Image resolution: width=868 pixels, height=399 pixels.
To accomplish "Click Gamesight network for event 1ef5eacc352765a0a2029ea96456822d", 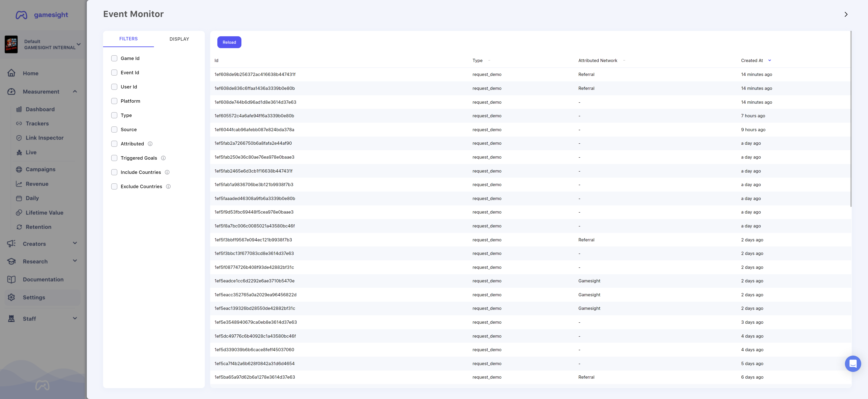I will tap(589, 295).
